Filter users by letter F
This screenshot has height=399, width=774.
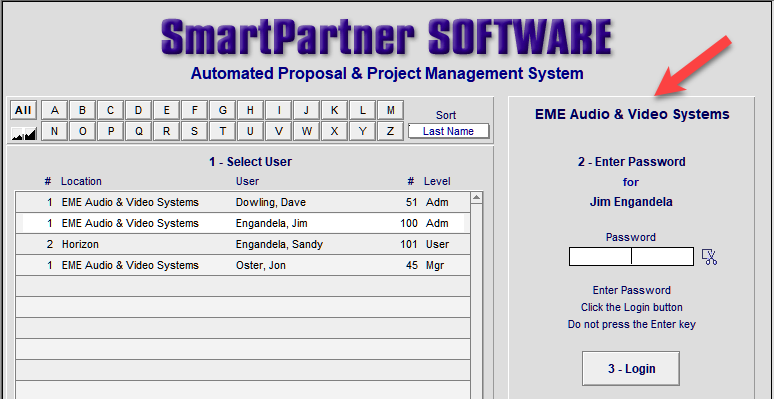[195, 110]
